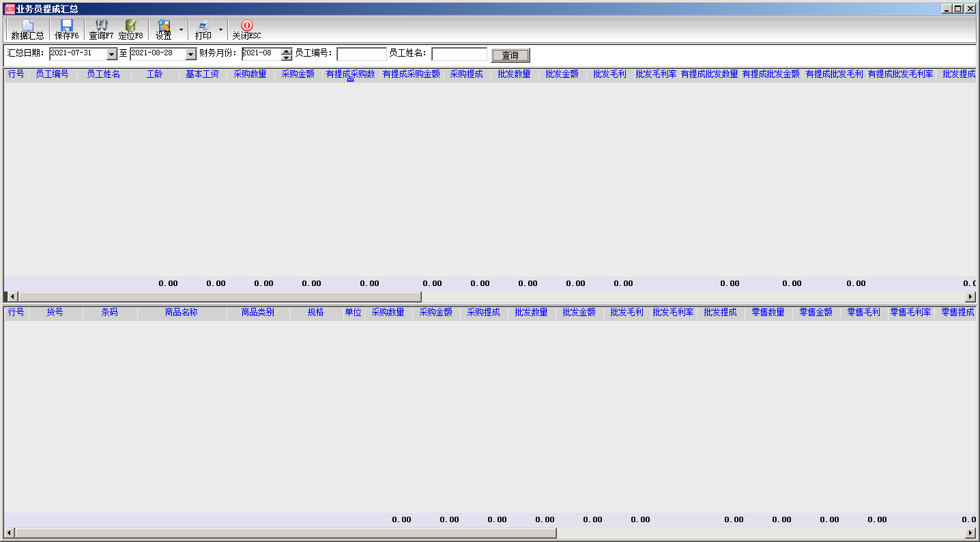Print using the 打印 icon
Viewport: 980px width, 542px height.
[203, 29]
